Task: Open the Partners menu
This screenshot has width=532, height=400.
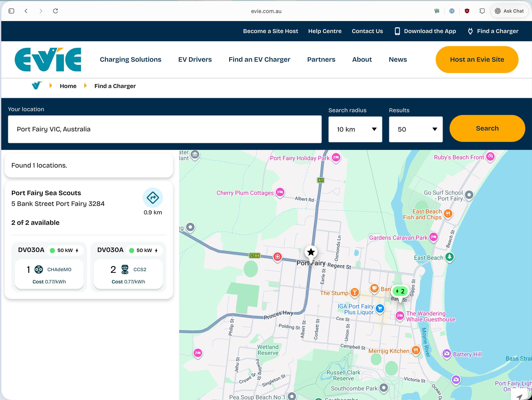Action: 321,60
